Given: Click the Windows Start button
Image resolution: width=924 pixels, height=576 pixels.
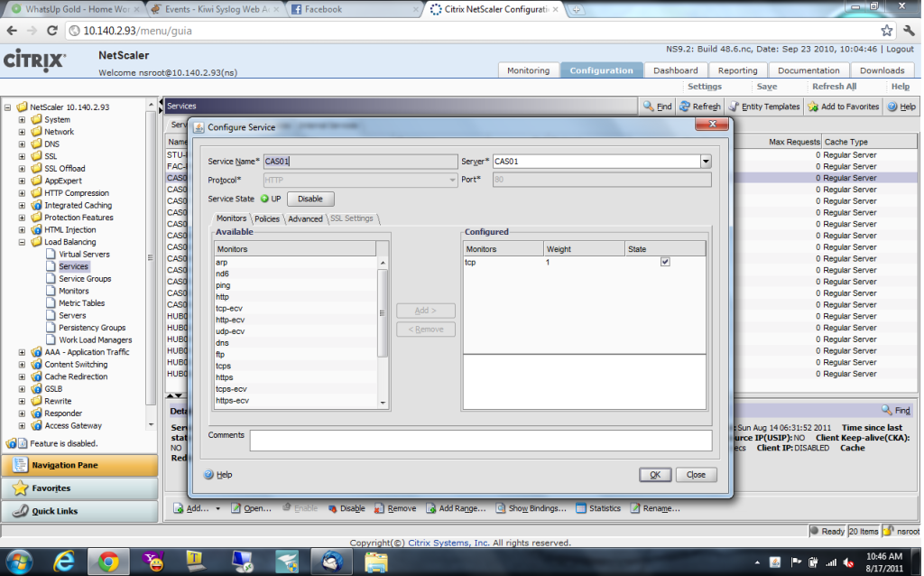Looking at the screenshot, I should tap(20, 562).
